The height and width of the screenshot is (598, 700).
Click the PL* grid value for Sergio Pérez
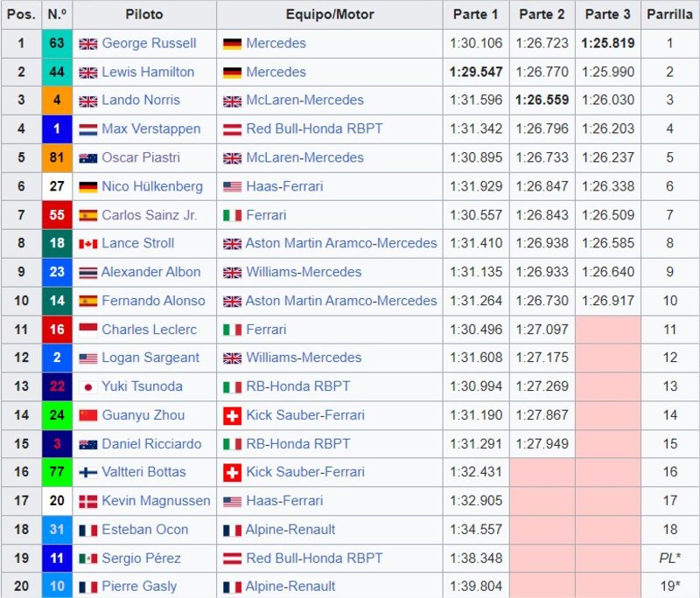point(669,559)
